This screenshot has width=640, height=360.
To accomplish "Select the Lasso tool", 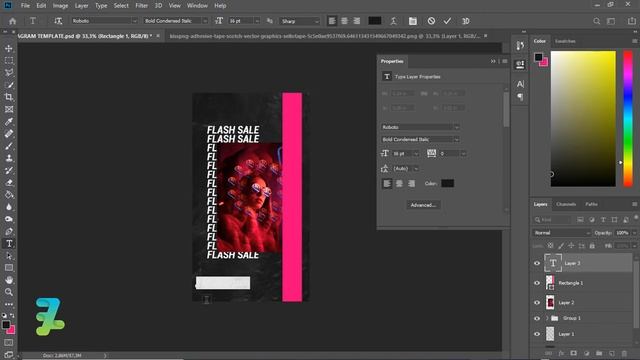I will 9,73.
